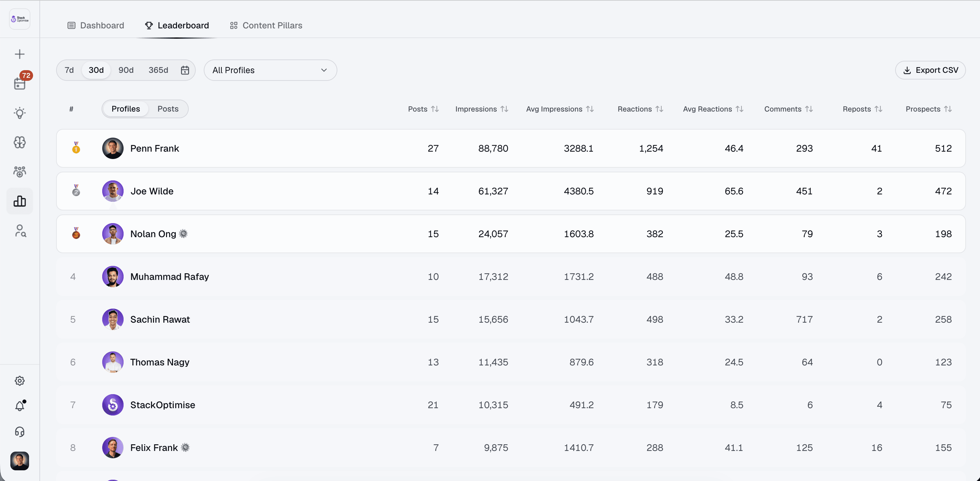Click the Prospects column header label
The image size is (980, 481).
point(923,109)
